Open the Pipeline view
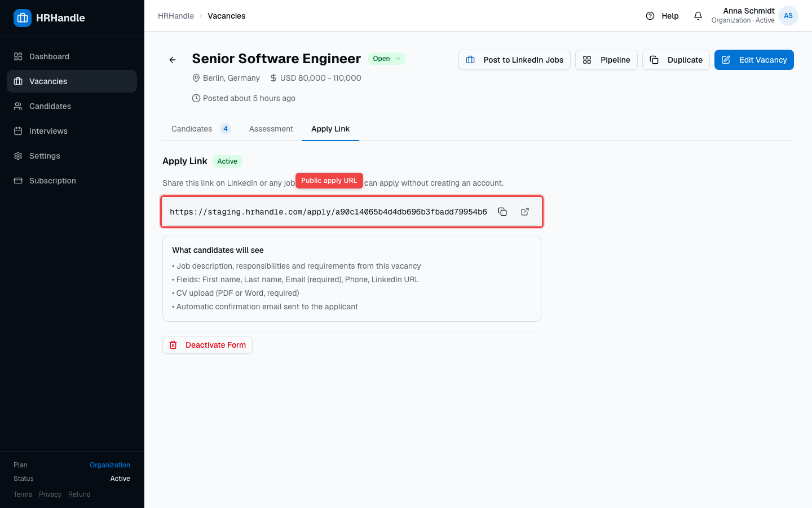The image size is (812, 508). pos(606,60)
